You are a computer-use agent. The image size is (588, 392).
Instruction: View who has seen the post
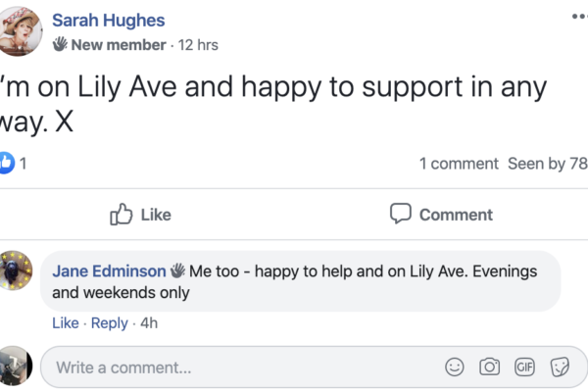coord(547,164)
